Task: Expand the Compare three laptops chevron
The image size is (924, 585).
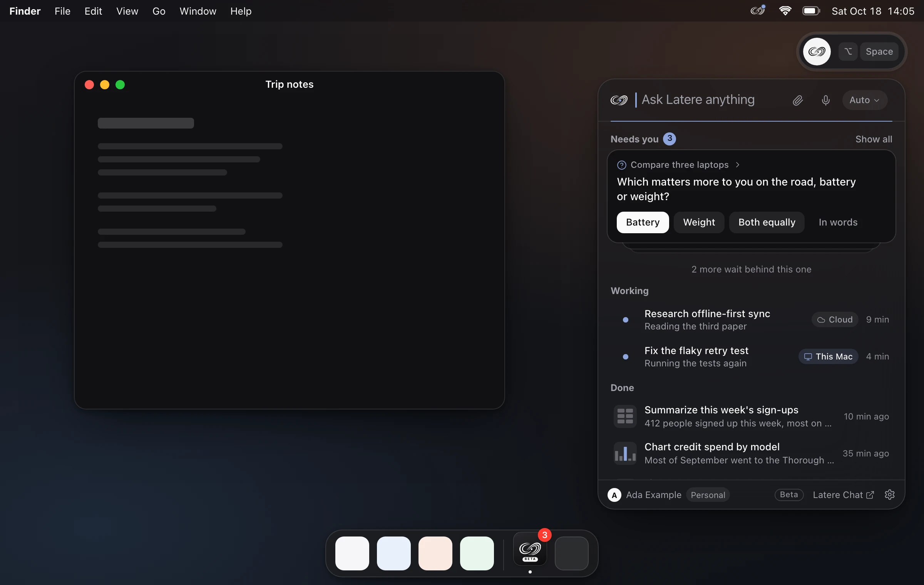Action: pos(738,165)
